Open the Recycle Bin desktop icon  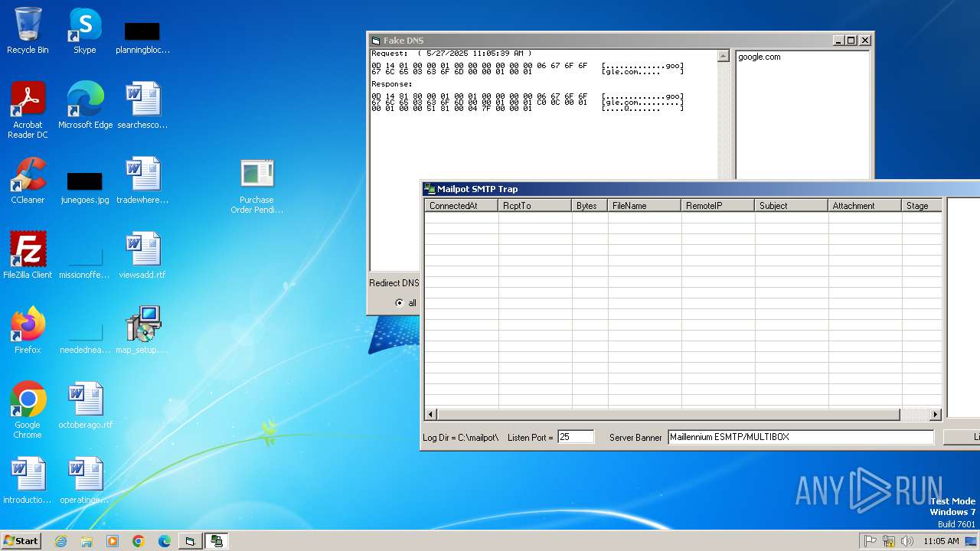28,31
